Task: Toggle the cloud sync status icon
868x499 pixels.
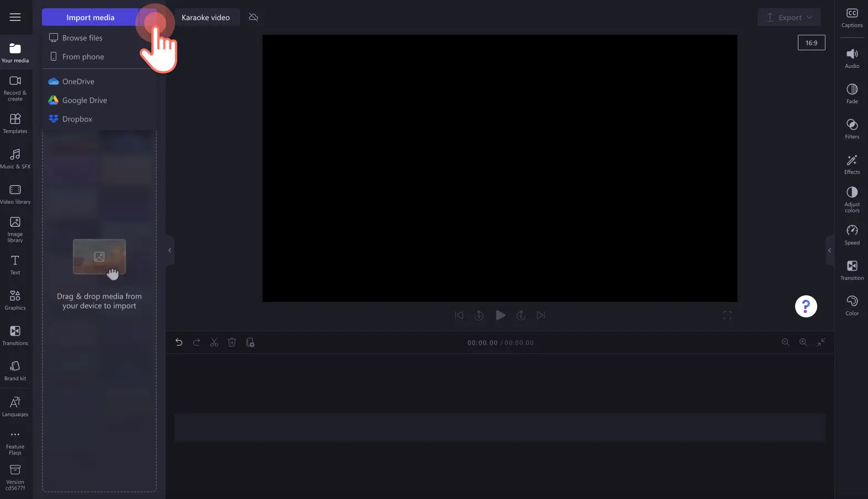Action: [x=253, y=18]
